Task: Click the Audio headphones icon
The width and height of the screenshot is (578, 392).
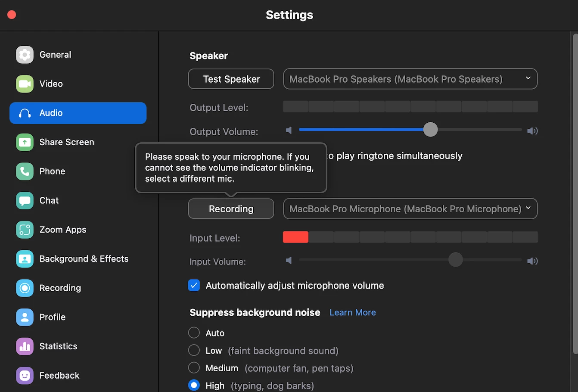Action: click(25, 113)
